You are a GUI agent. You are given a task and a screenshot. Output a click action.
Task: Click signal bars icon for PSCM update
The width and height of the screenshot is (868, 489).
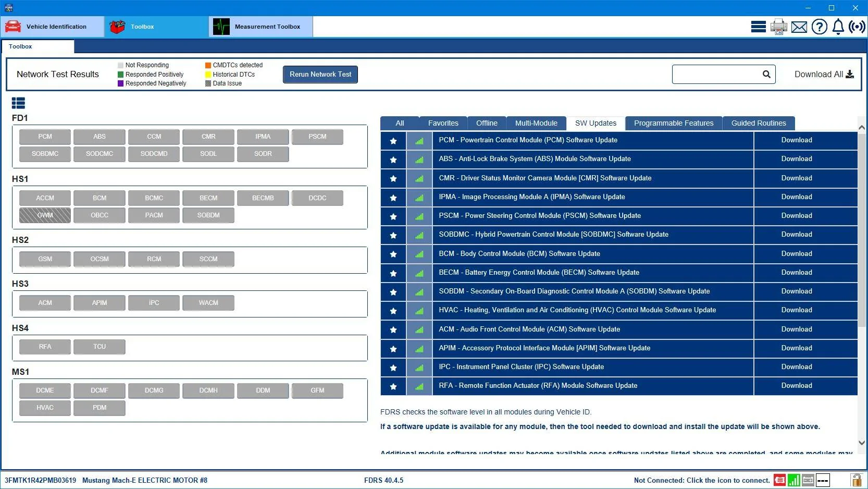tap(419, 216)
